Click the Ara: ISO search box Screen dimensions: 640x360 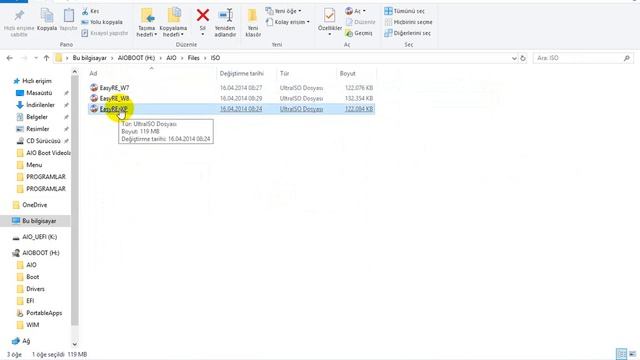[583, 58]
